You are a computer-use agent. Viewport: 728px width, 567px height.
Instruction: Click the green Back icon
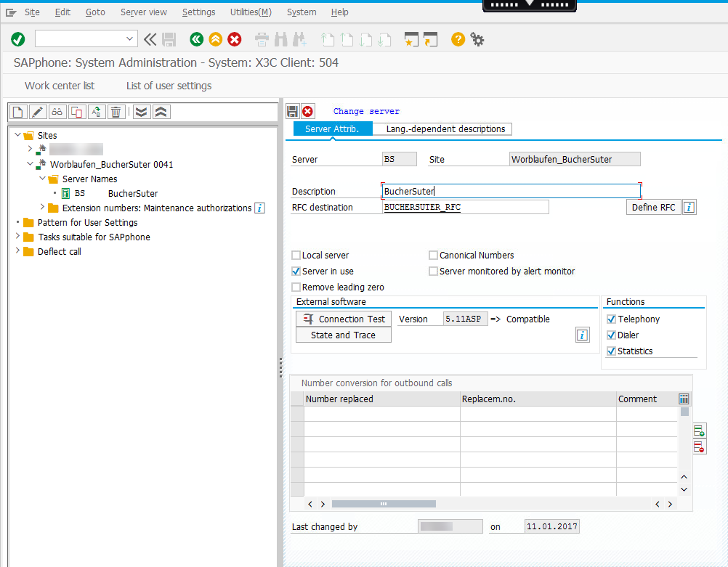click(196, 39)
